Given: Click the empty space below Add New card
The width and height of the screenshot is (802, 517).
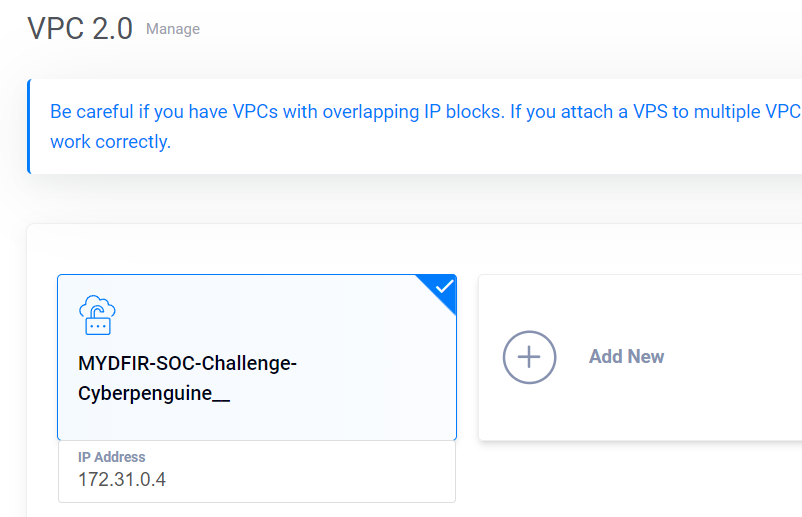Looking at the screenshot, I should coord(639,476).
